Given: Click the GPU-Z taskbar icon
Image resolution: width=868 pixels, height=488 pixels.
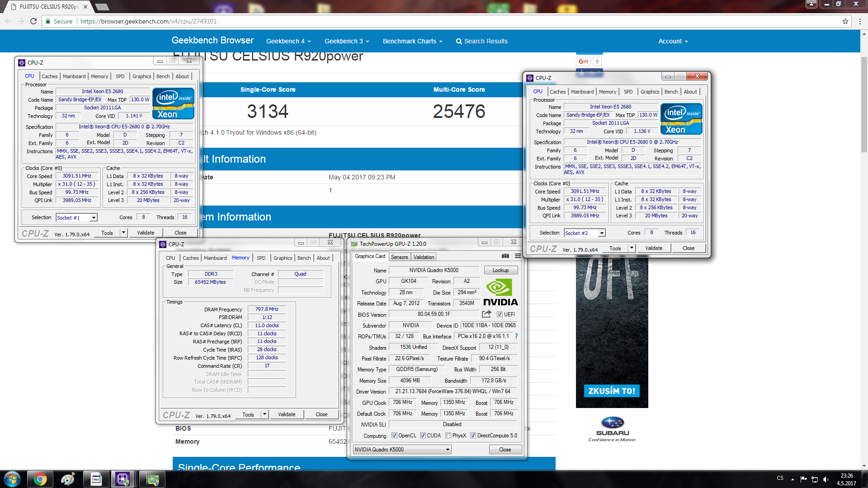Looking at the screenshot, I should tap(152, 479).
